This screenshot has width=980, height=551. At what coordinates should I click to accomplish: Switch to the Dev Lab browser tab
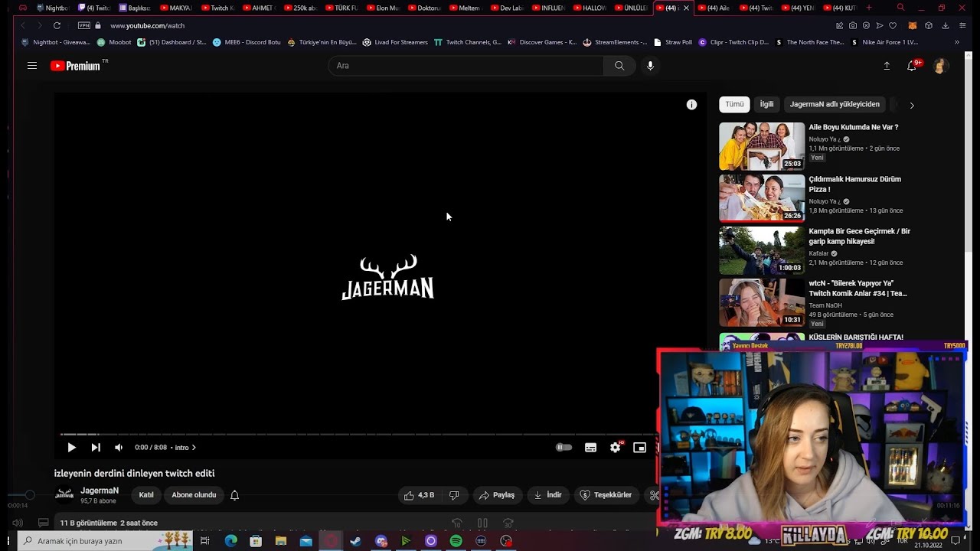506,8
